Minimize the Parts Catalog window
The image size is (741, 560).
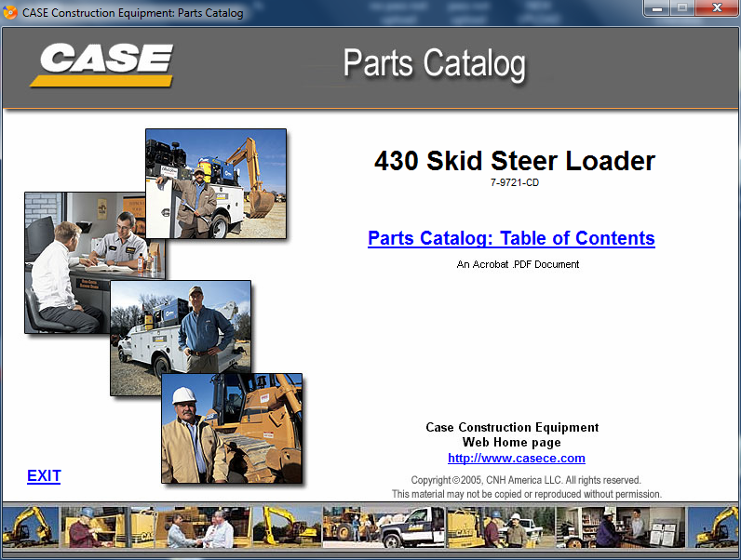(x=657, y=7)
